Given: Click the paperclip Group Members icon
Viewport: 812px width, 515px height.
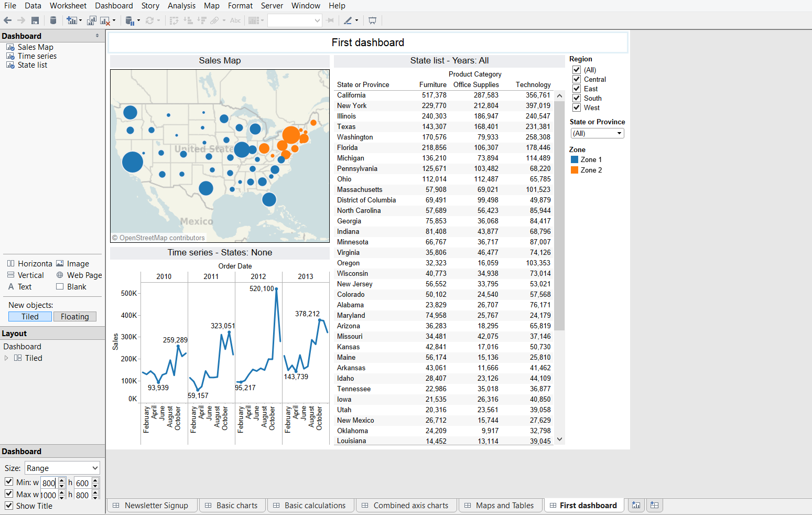Looking at the screenshot, I should click(214, 20).
